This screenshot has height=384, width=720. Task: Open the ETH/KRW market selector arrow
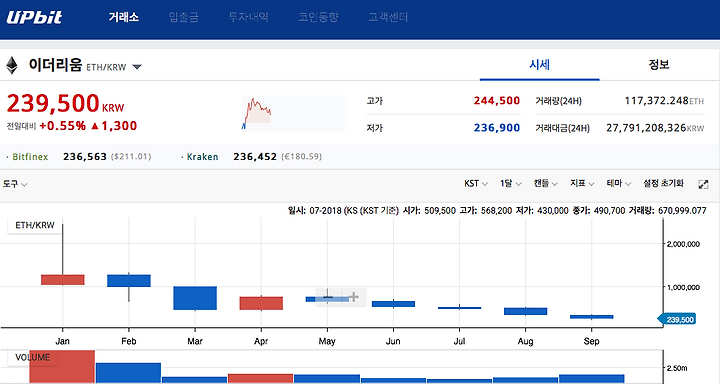pos(137,67)
